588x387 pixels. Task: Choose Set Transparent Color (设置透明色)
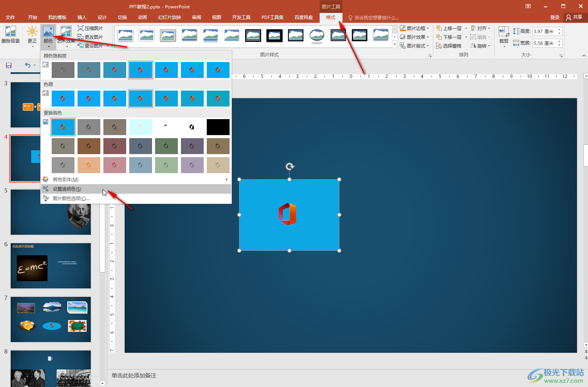136,189
